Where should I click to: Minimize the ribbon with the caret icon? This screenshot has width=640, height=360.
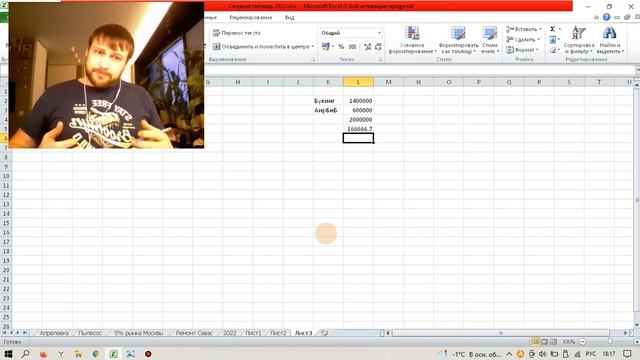[x=596, y=18]
